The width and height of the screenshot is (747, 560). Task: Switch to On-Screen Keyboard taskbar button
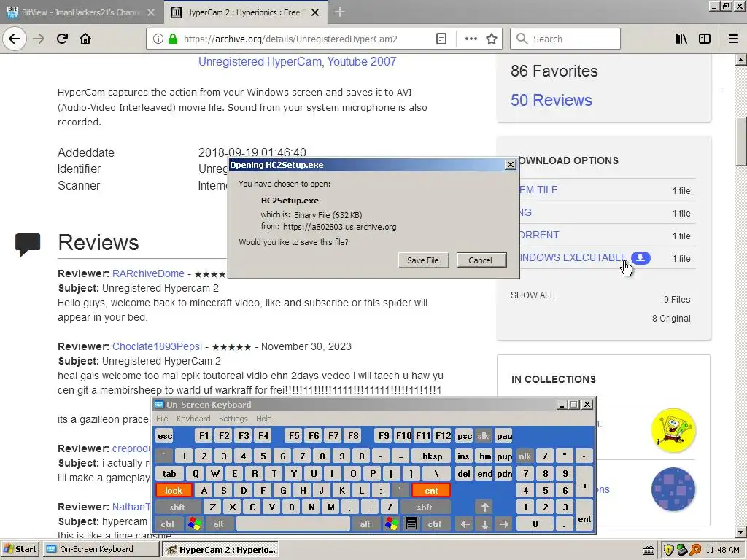coord(101,549)
